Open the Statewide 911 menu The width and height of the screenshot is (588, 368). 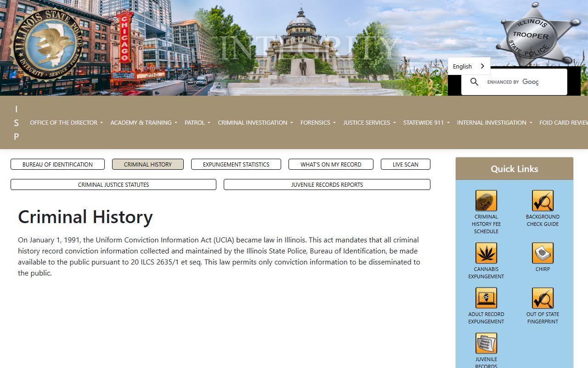[x=426, y=123]
